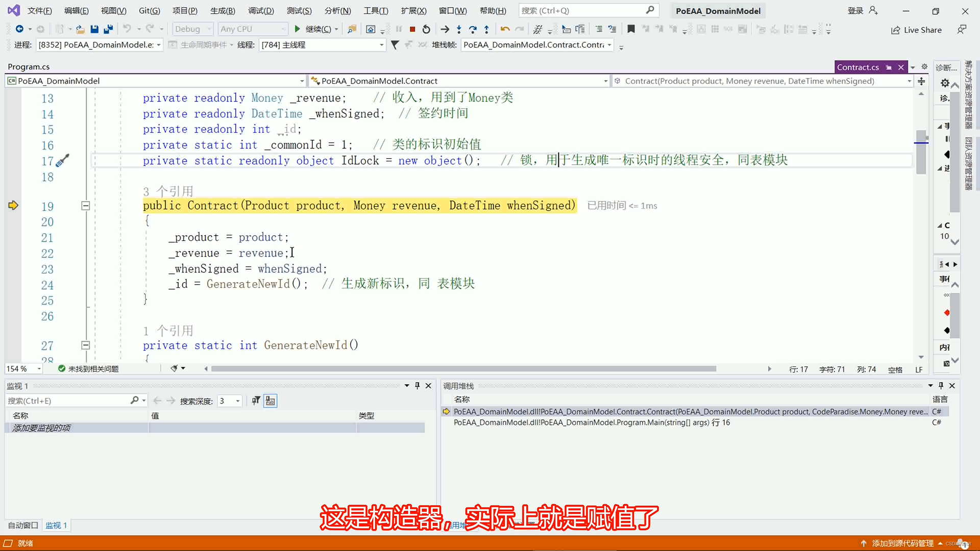
Task: Click the Pause Break All icon
Action: [x=399, y=29]
